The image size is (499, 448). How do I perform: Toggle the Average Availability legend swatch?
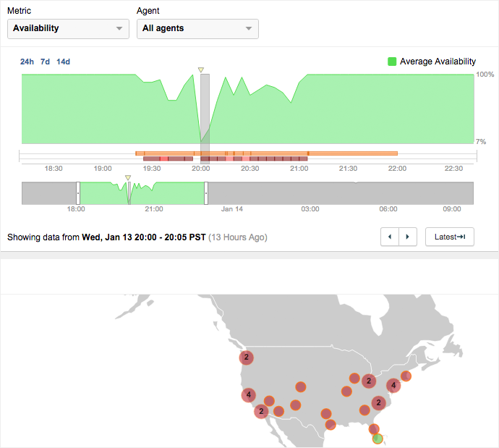(393, 62)
